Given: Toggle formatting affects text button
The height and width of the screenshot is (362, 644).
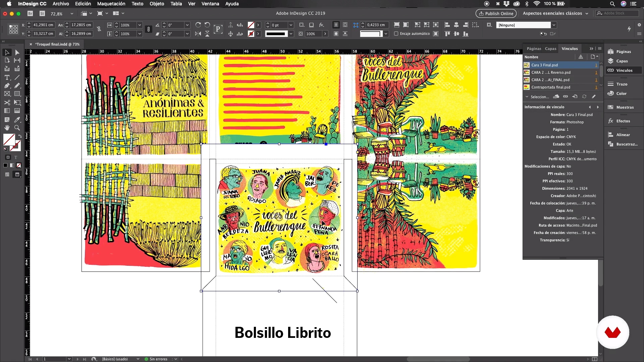Looking at the screenshot, I should 16,157.
